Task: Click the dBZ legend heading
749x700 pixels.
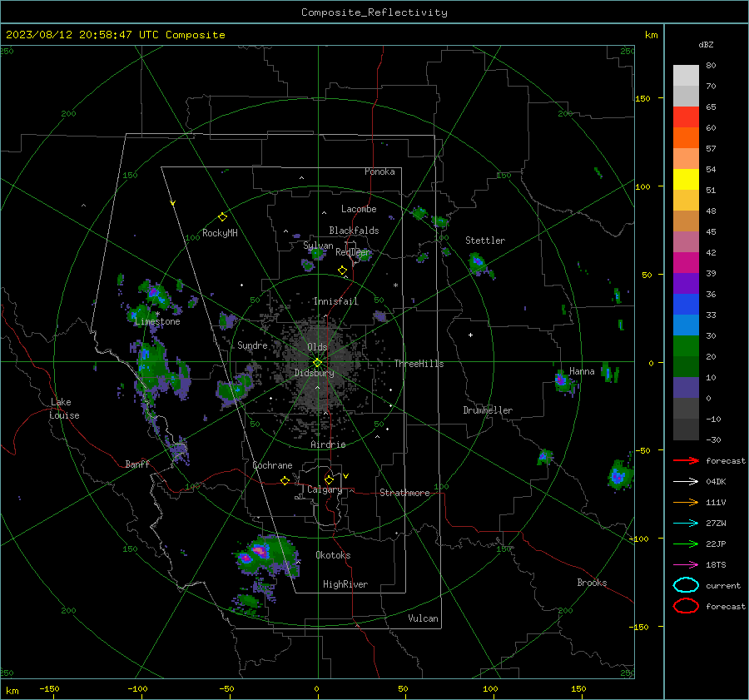Action: (706, 45)
